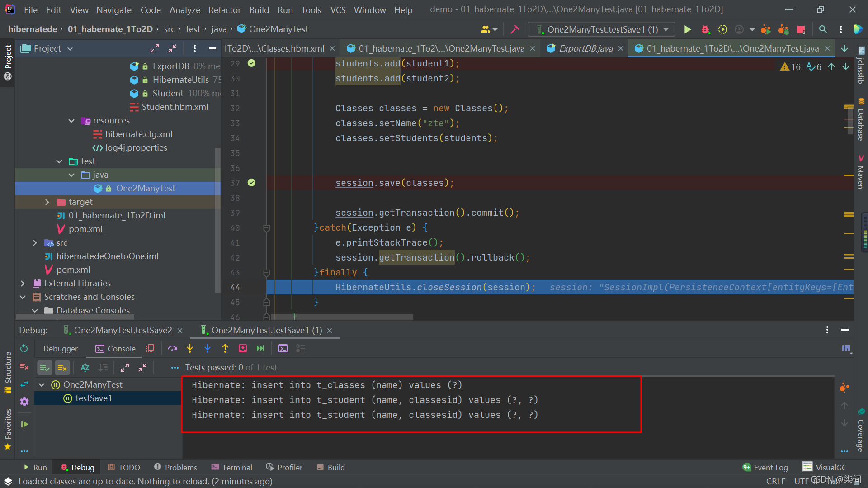868x488 pixels.
Task: Build project using hammer icon
Action: click(514, 29)
